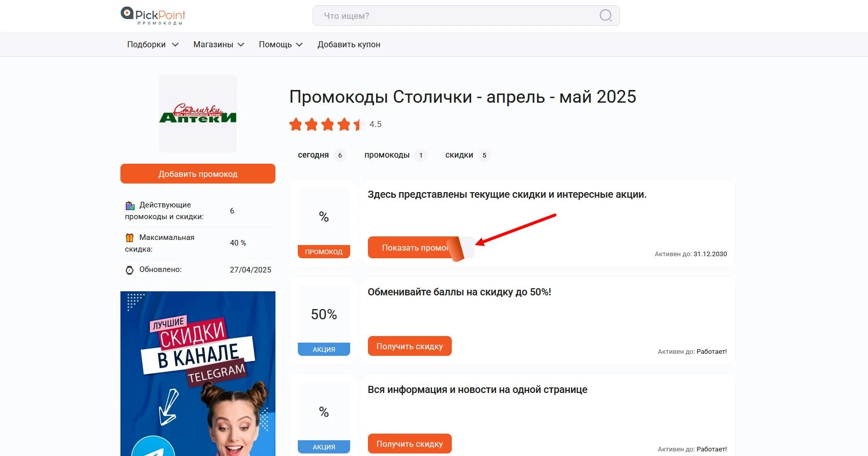
Task: Get discount for 'Вся информация и новости' offer
Action: [410, 444]
